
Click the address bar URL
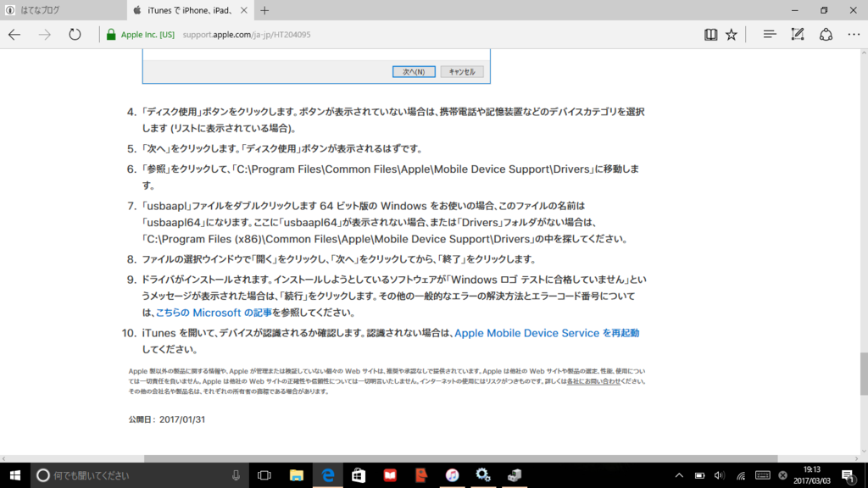click(247, 34)
